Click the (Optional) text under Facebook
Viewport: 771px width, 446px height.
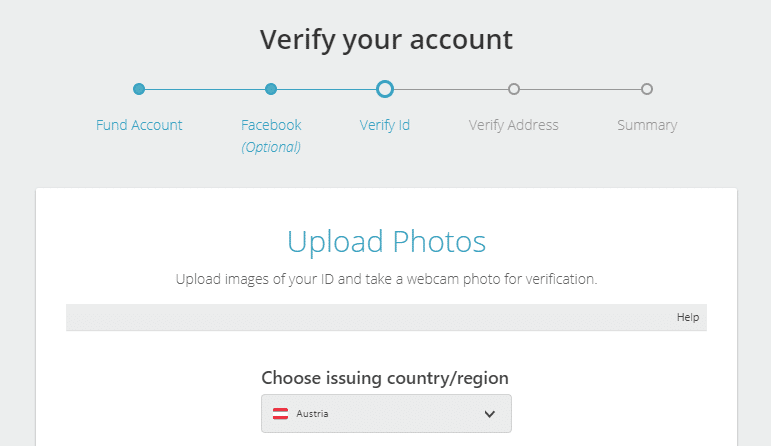pos(271,147)
